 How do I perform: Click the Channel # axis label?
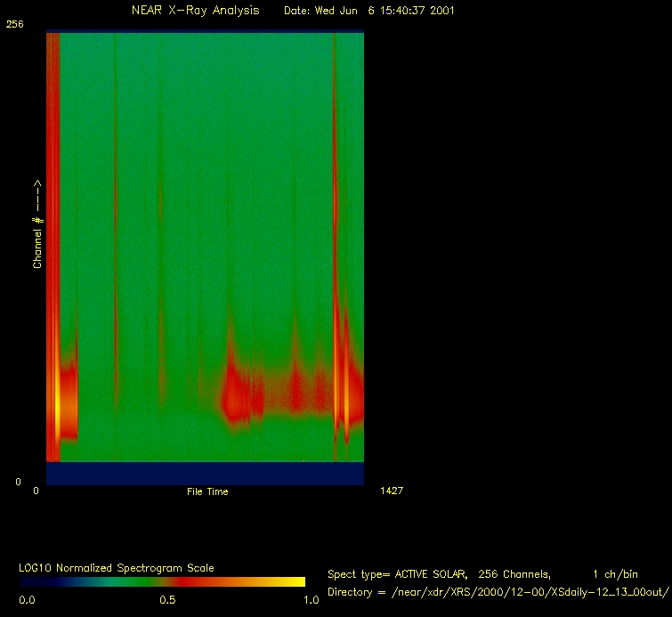click(x=37, y=224)
